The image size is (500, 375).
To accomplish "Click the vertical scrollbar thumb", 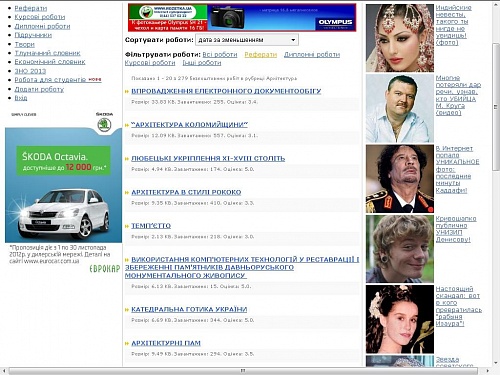I will click(495, 107).
